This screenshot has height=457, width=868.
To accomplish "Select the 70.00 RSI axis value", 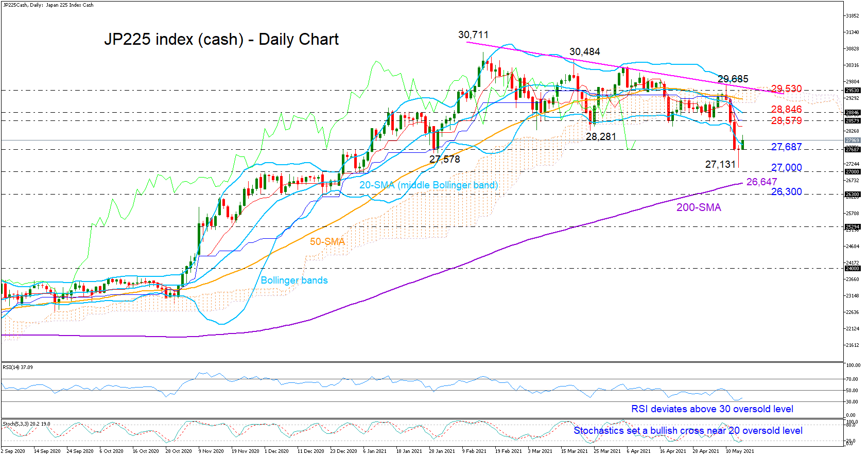I will pyautogui.click(x=852, y=379).
